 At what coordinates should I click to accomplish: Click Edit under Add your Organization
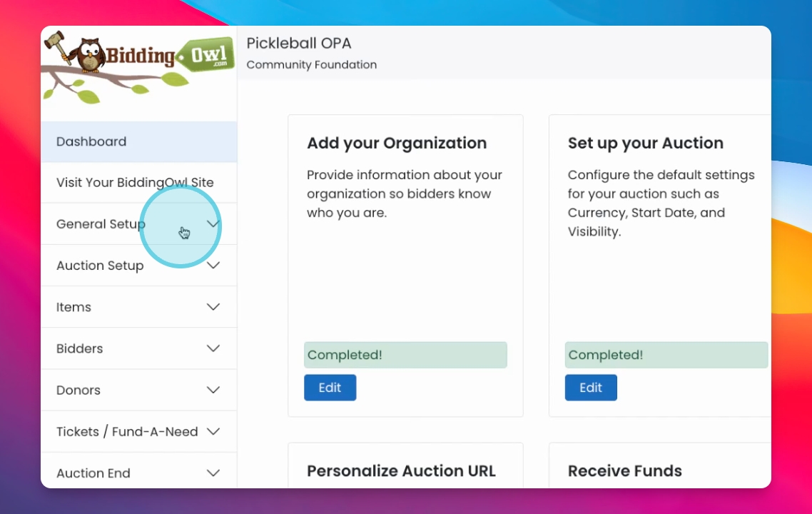(x=330, y=388)
